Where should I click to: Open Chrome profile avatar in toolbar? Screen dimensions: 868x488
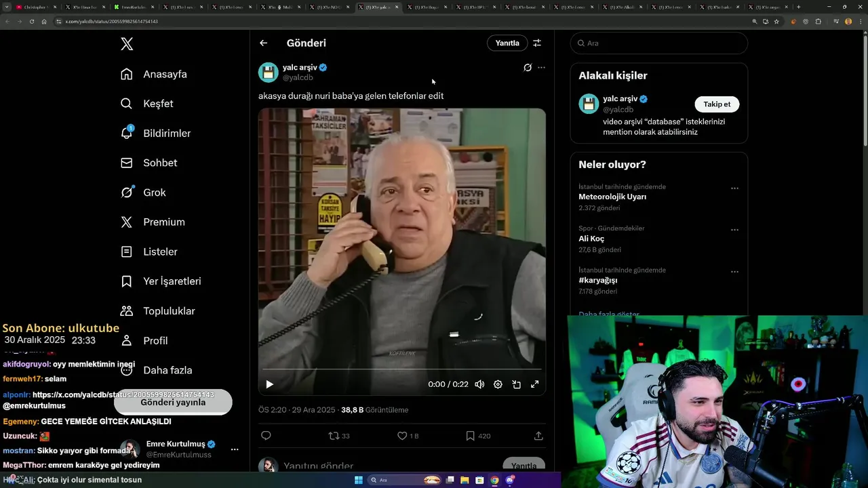(848, 21)
